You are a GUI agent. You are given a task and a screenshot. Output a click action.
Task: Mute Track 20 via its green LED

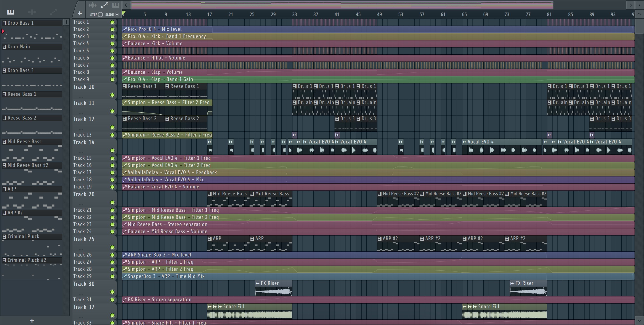[x=112, y=202]
